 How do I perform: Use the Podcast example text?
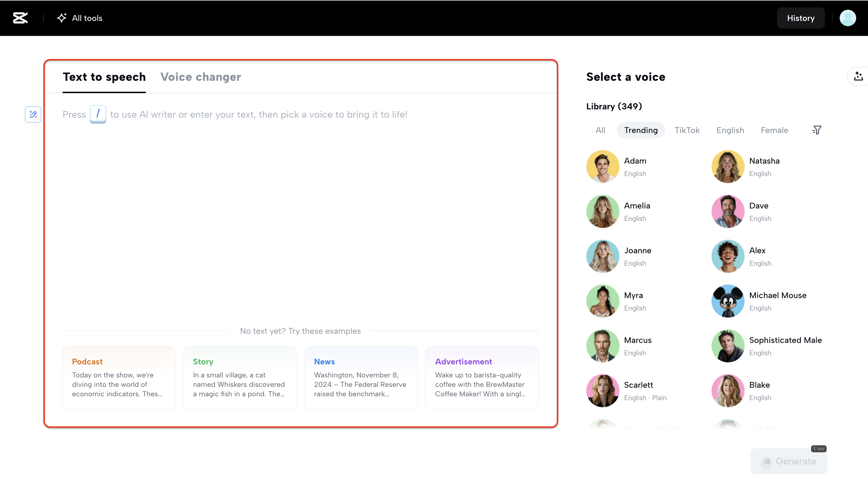[x=119, y=378]
